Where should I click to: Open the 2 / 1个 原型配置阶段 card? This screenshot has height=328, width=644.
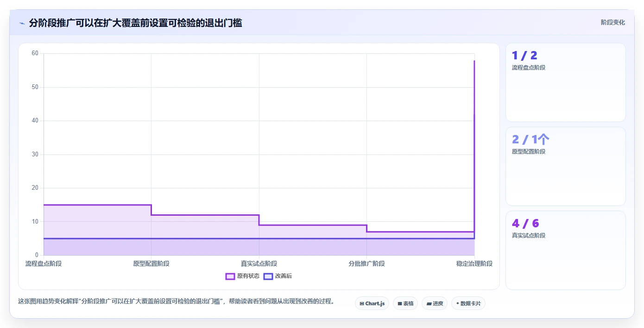(x=566, y=167)
